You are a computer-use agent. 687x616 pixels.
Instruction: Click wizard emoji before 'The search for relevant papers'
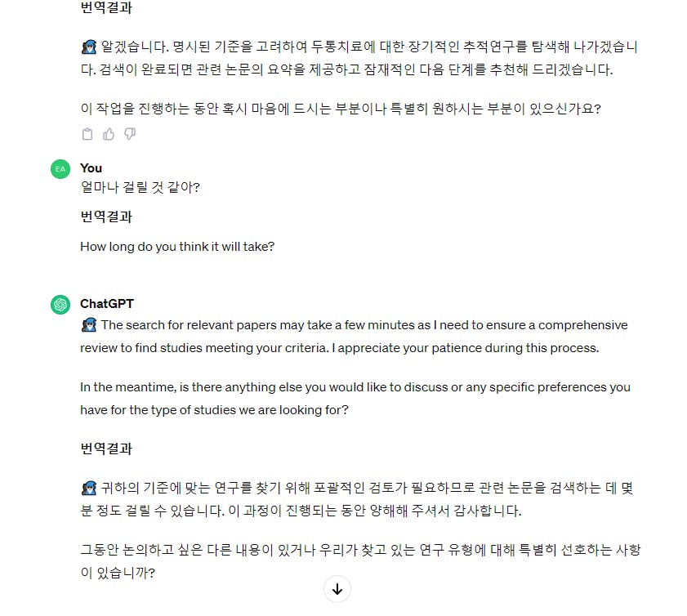tap(89, 325)
